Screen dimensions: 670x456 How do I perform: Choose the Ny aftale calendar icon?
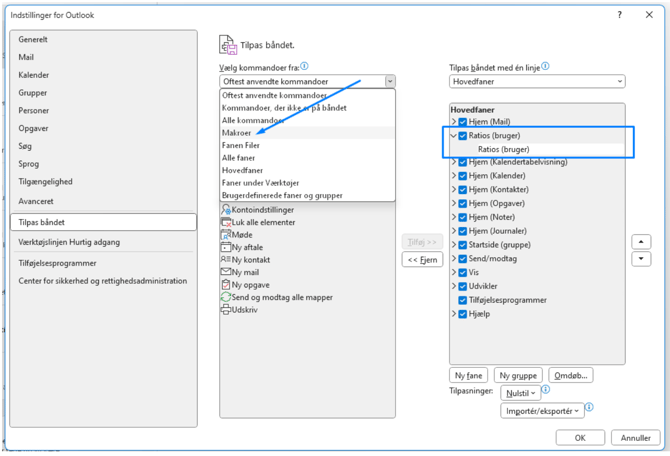[x=226, y=247]
